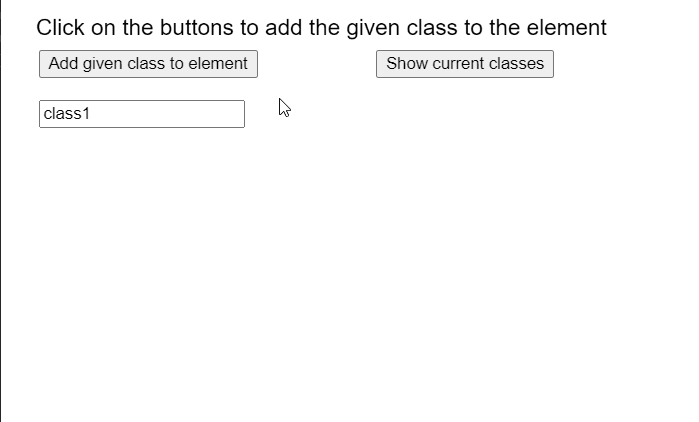
Task: Select the "Click on the buttons" instruction text
Action: tap(321, 28)
